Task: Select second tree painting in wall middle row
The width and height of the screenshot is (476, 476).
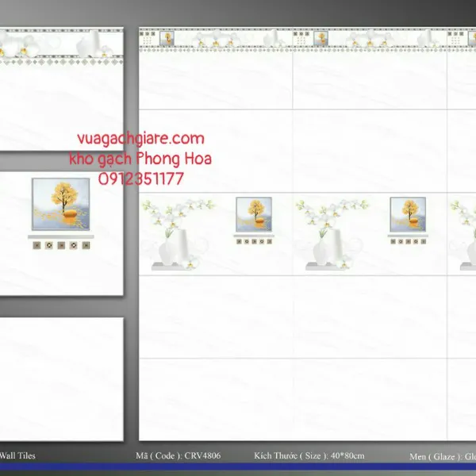Action: (x=408, y=214)
